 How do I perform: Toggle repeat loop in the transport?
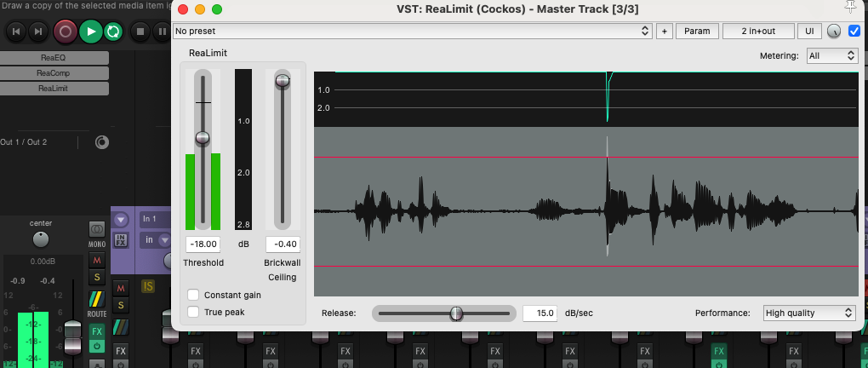(113, 32)
